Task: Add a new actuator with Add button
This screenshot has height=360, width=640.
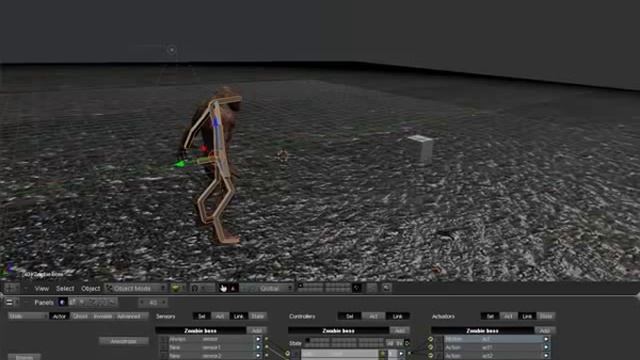Action: pyautogui.click(x=544, y=331)
